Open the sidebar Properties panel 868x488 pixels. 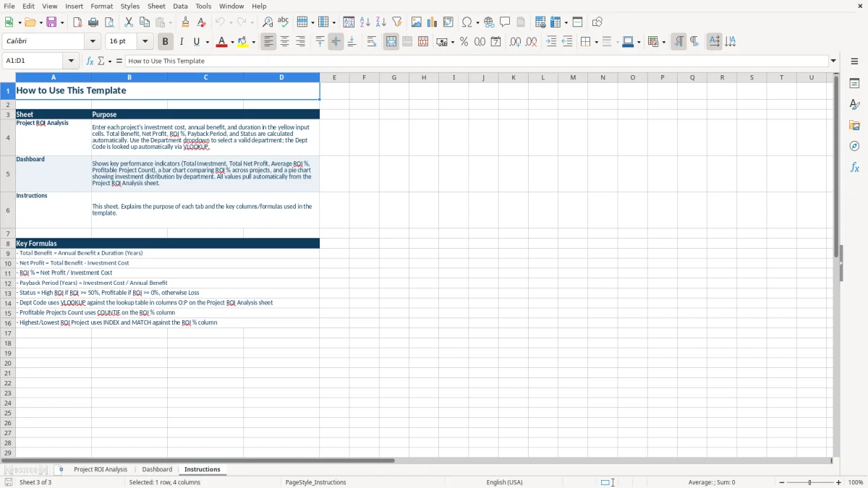point(854,84)
